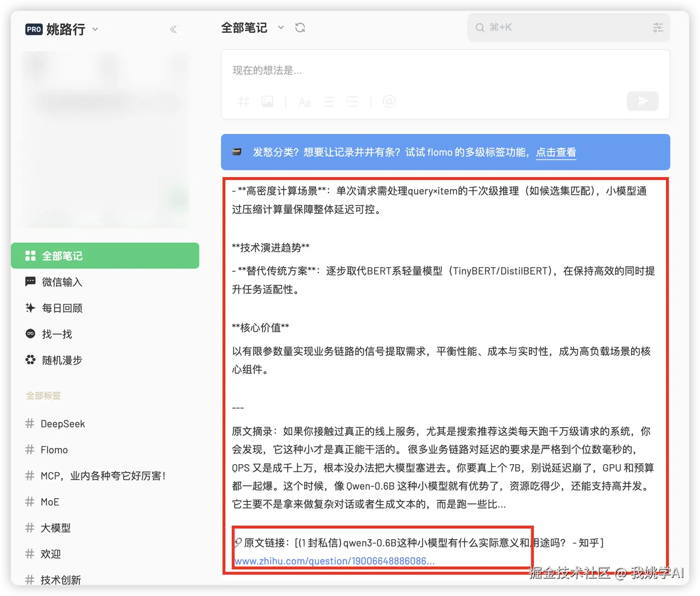700x596 pixels.
Task: Open the PRO badge
Action: click(x=34, y=30)
